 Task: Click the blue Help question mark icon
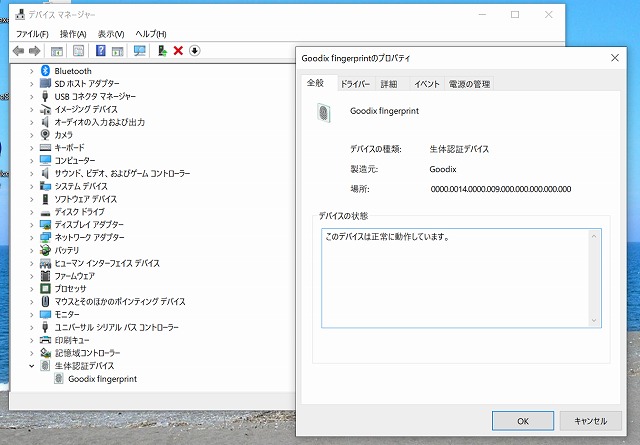[100, 51]
